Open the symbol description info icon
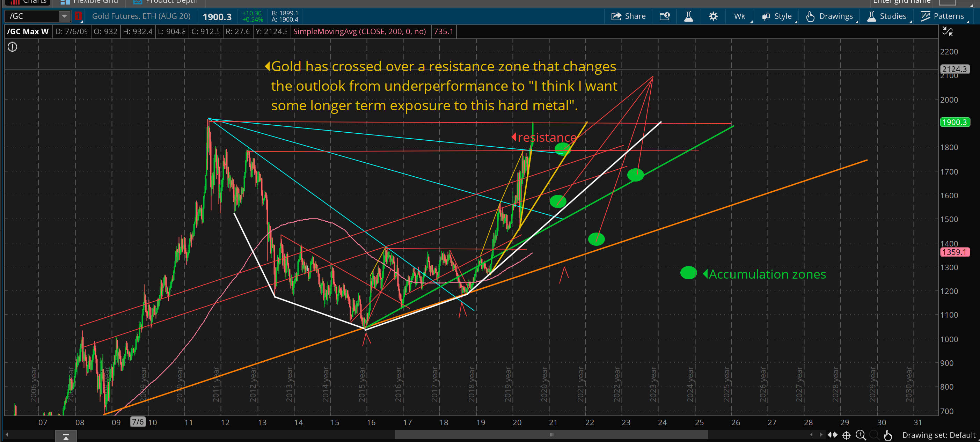Viewport: 980px width, 442px height. (x=664, y=16)
